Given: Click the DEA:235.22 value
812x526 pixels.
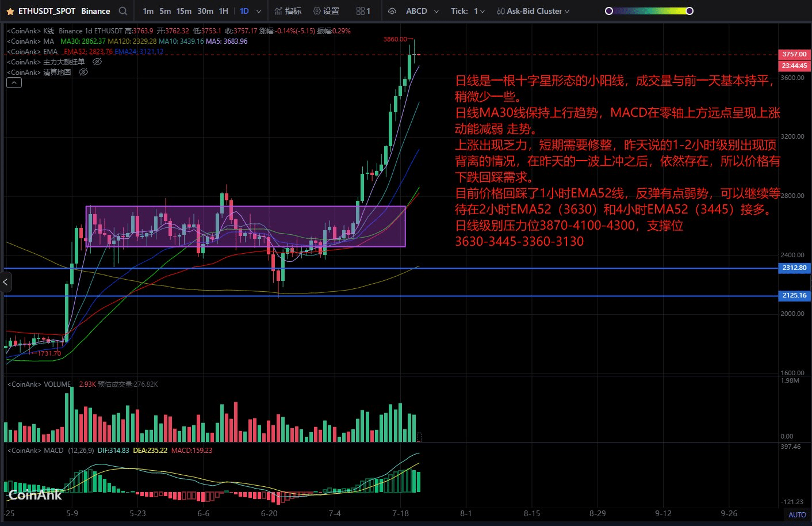Looking at the screenshot, I should 150,451.
